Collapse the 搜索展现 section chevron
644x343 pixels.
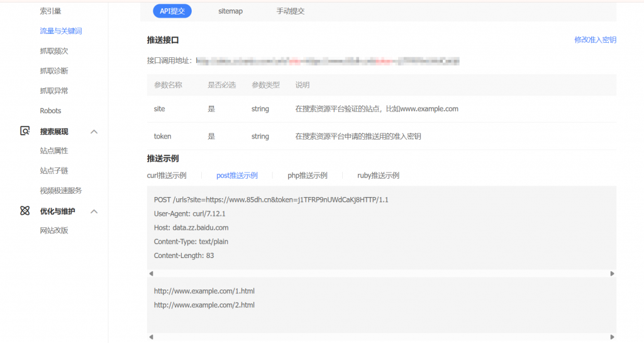[94, 132]
